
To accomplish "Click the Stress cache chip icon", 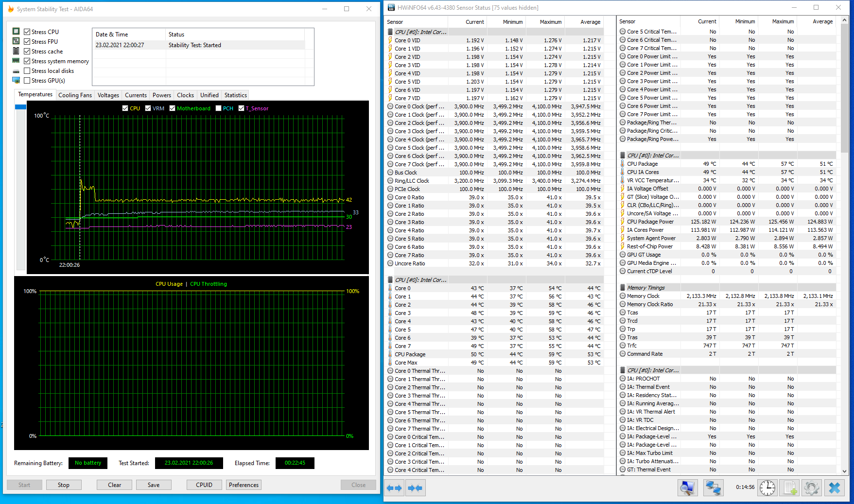I will (x=16, y=51).
